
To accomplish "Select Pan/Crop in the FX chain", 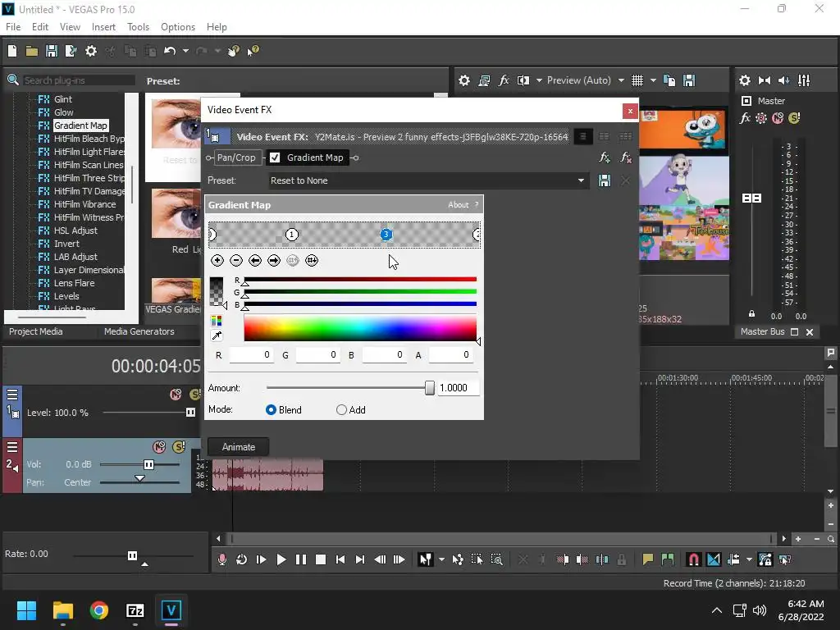I will (236, 157).
